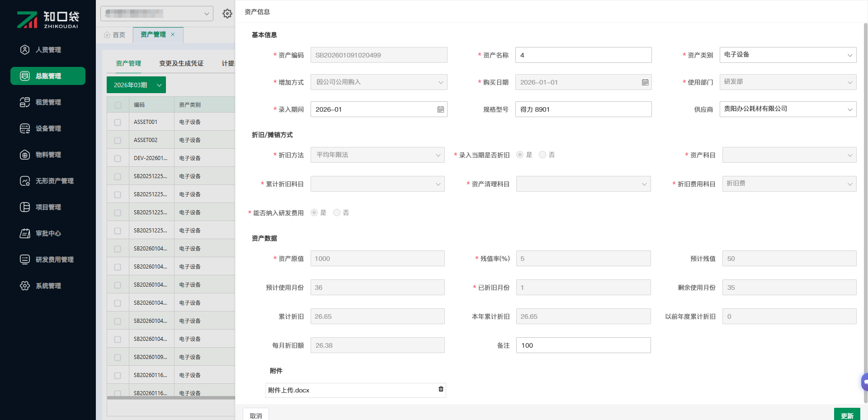Open 租赁管理 sidebar icon
Viewport: 868px width, 420px height.
click(x=25, y=102)
